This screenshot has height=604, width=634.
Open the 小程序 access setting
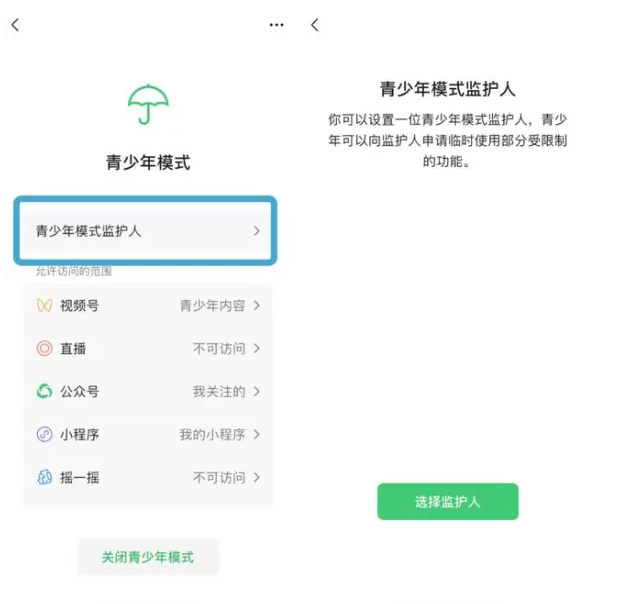148,434
